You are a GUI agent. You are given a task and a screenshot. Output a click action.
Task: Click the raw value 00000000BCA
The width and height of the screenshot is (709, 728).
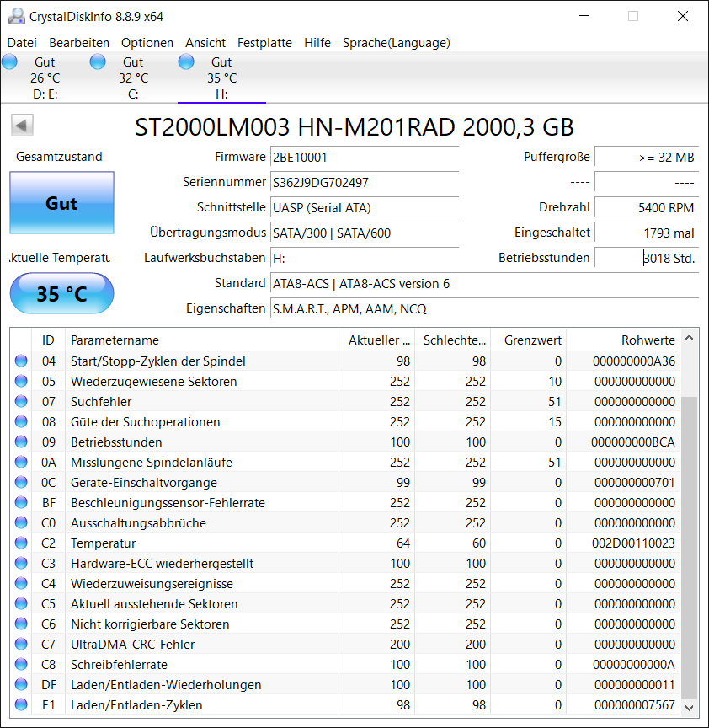click(x=633, y=442)
